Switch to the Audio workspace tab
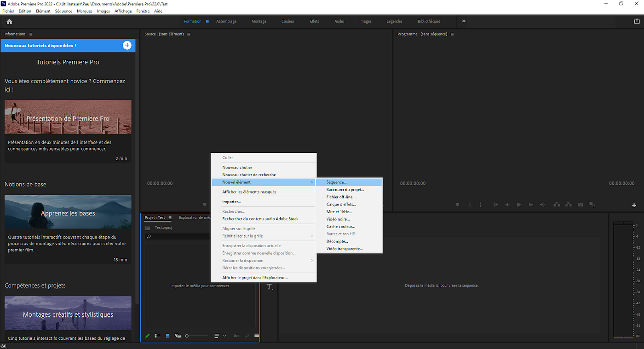This screenshot has height=349, width=644. [339, 21]
